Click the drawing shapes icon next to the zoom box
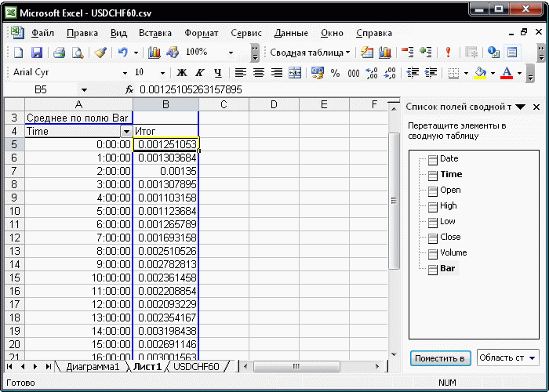The height and width of the screenshot is (392, 549). coord(173,53)
